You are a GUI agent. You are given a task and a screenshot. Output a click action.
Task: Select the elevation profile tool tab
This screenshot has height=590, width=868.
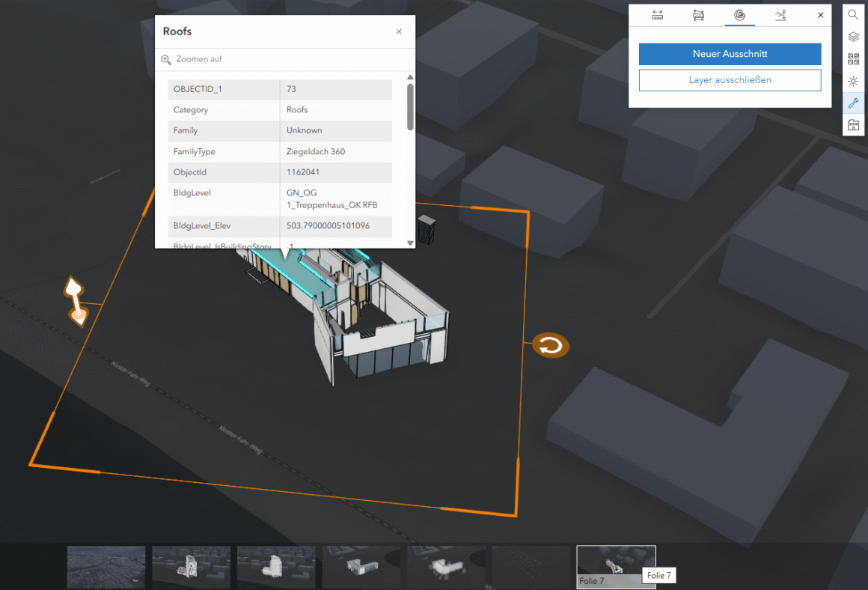click(780, 16)
